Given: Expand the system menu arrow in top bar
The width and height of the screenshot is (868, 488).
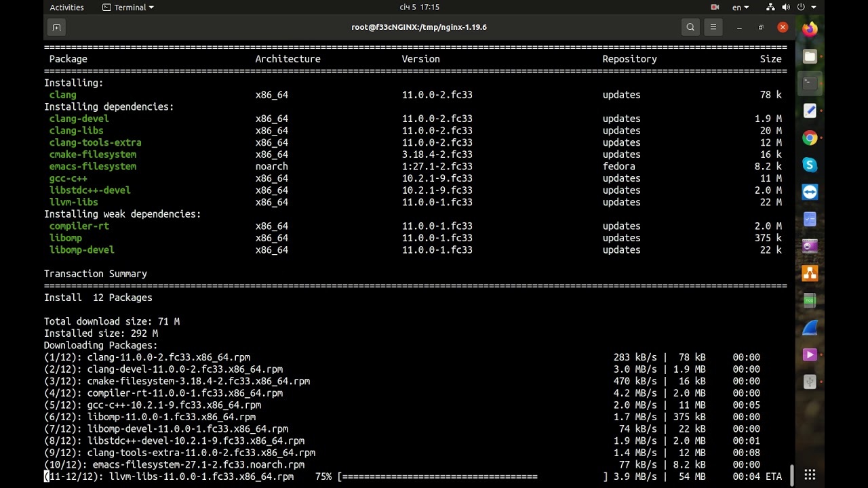Looking at the screenshot, I should (x=814, y=7).
